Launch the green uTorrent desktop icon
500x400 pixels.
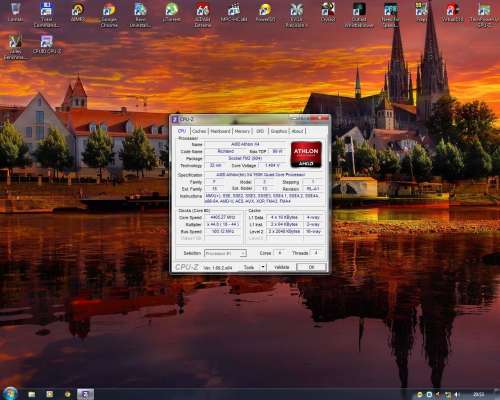pos(172,12)
